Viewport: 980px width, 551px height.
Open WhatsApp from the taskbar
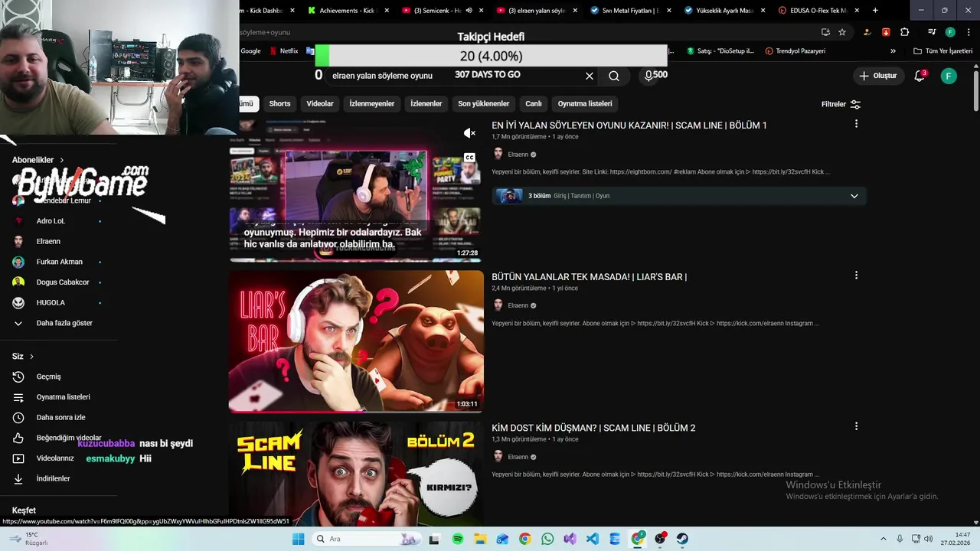tap(547, 539)
